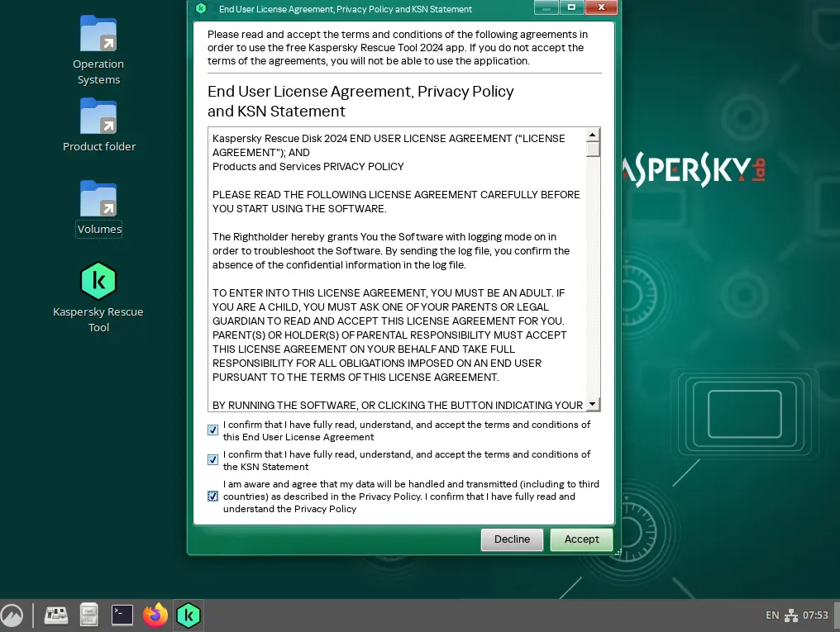Open the Product folder desktop icon
The height and width of the screenshot is (632, 840).
(98, 116)
